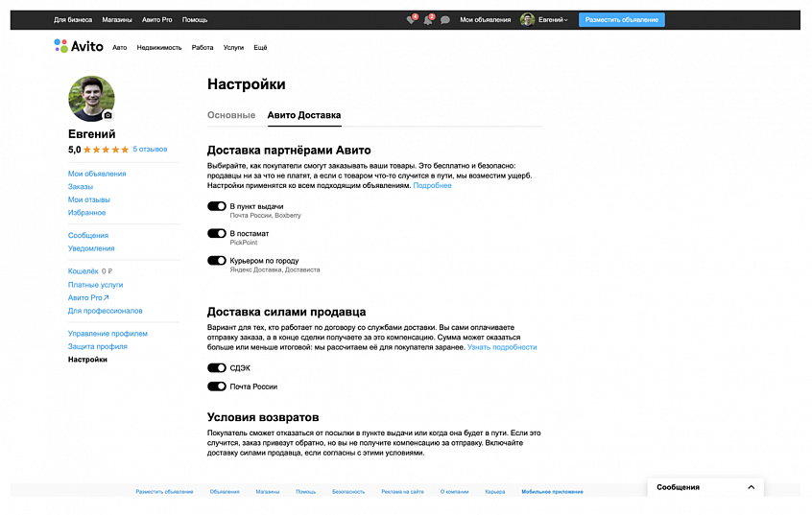The image size is (812, 515).
Task: Click footer «Реклама на сайте» link
Action: click(402, 492)
